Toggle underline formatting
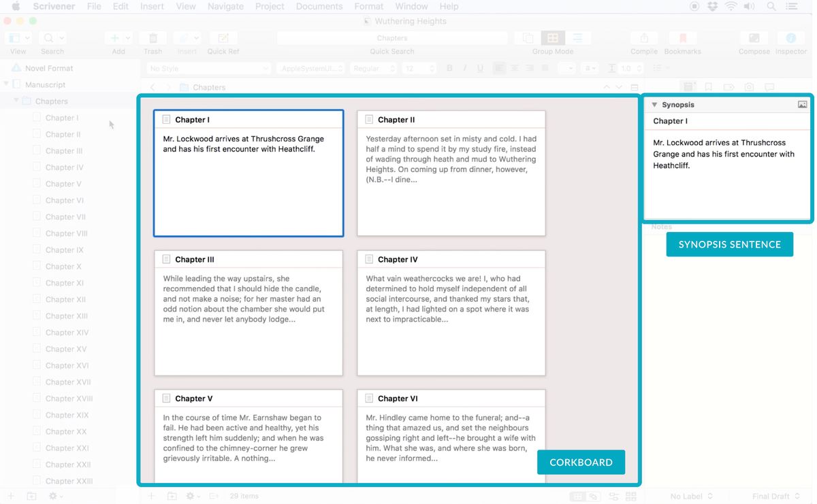 [x=480, y=68]
